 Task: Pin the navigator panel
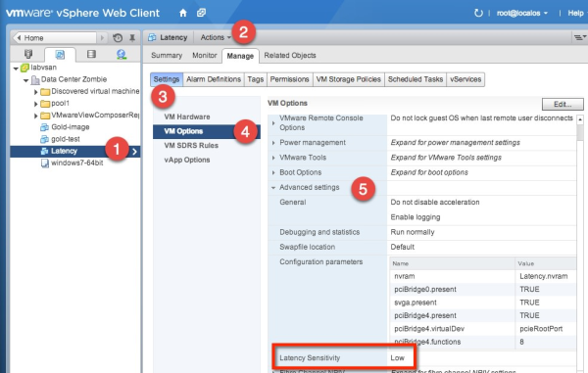(x=132, y=38)
